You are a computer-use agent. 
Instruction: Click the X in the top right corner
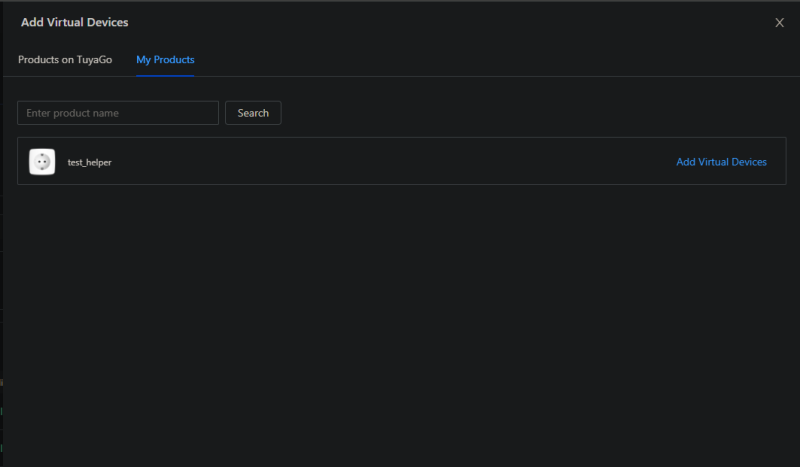point(779,22)
